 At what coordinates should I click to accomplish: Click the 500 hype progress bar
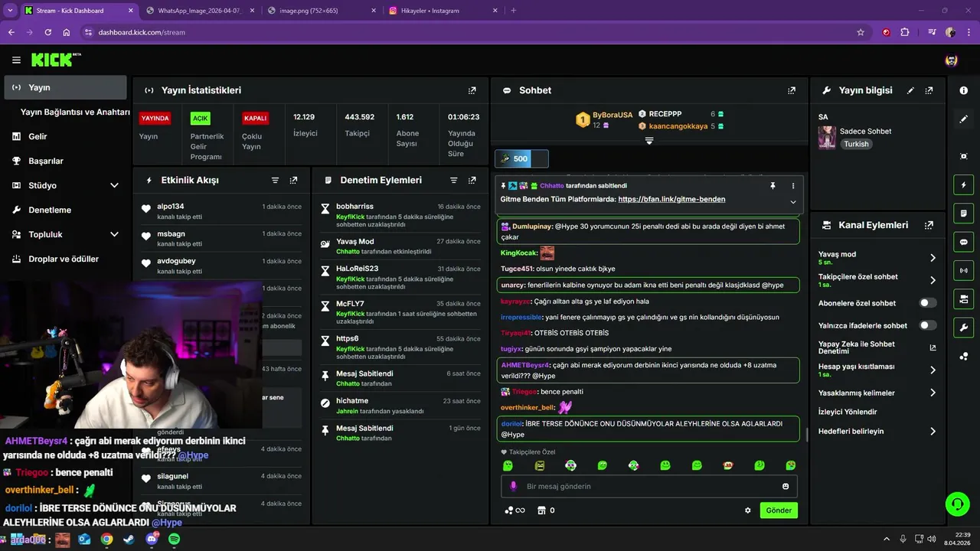click(521, 158)
